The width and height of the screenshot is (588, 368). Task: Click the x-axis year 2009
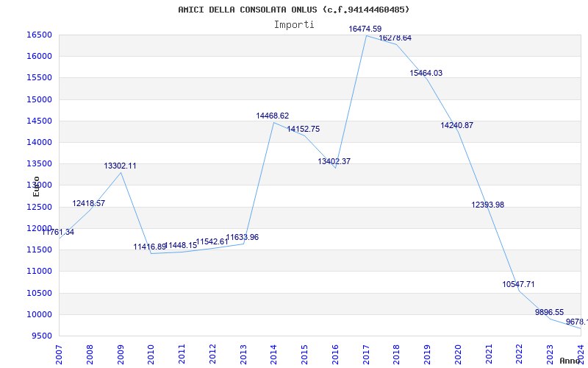click(x=120, y=355)
